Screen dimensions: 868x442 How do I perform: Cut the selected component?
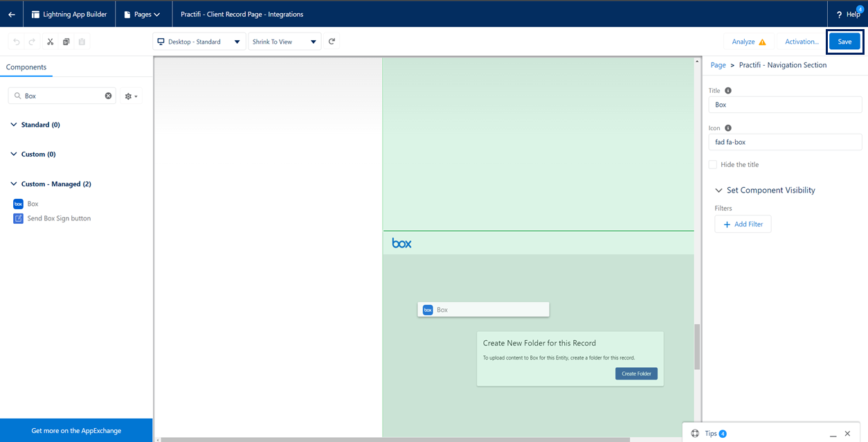coord(51,42)
